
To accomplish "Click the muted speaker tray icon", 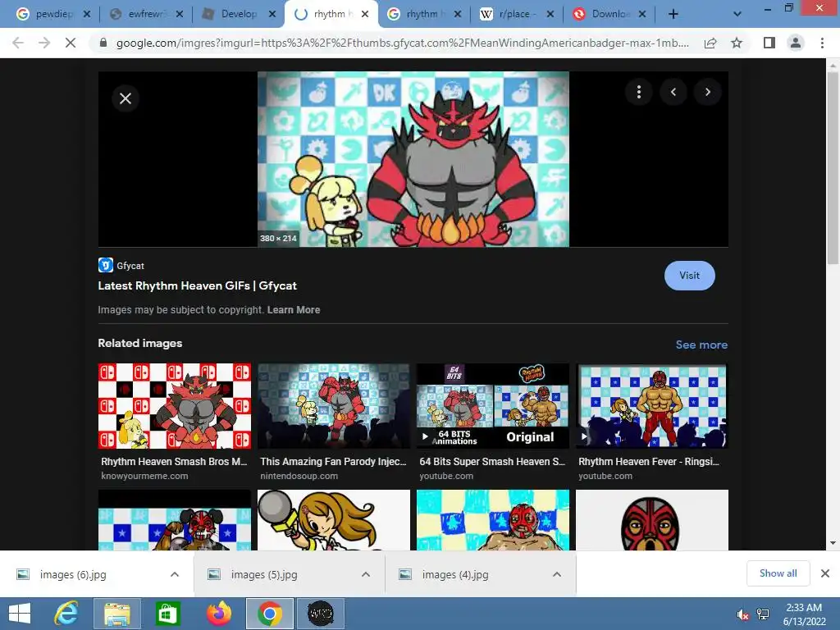I will (x=742, y=614).
